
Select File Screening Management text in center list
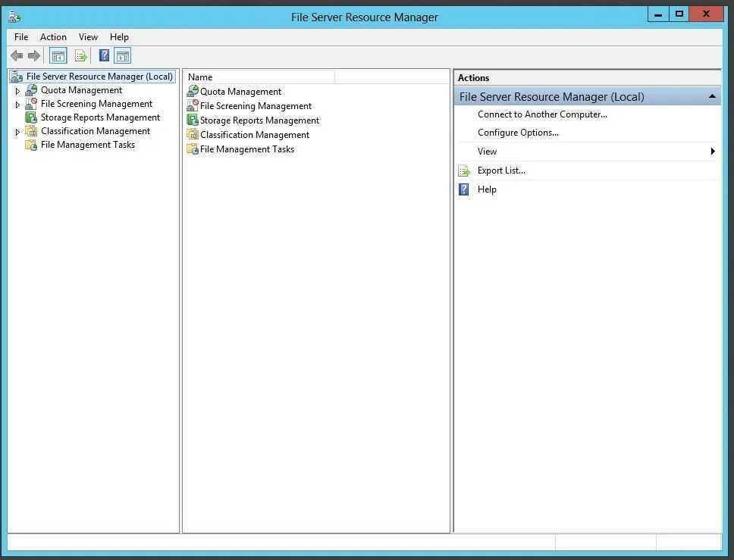[x=256, y=106]
